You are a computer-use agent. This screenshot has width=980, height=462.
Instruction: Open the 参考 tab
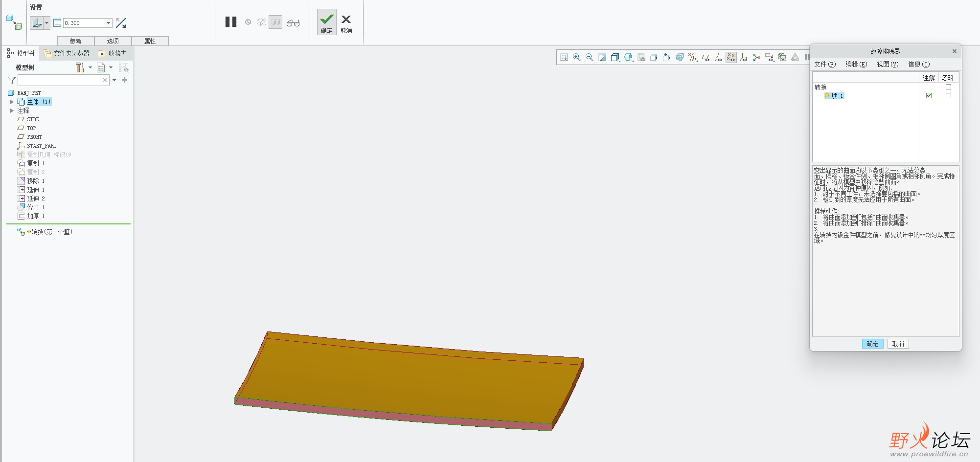coord(75,41)
